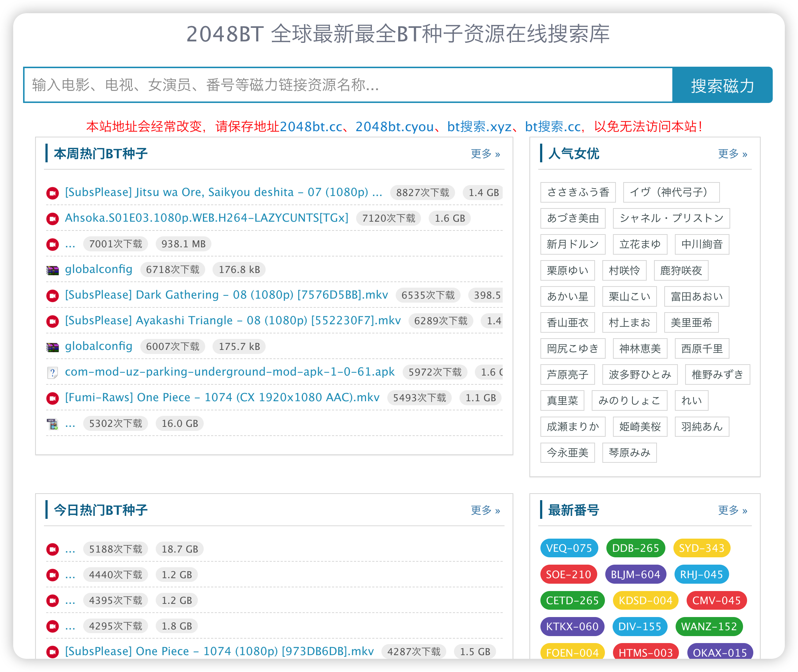Click unknown-file icon beside parking apk entry
The height and width of the screenshot is (672, 798).
click(x=52, y=373)
